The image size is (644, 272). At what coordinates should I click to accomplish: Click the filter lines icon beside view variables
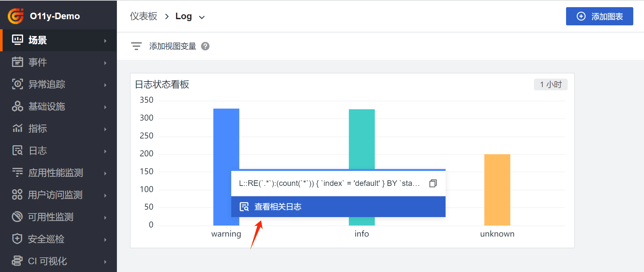pyautogui.click(x=136, y=46)
